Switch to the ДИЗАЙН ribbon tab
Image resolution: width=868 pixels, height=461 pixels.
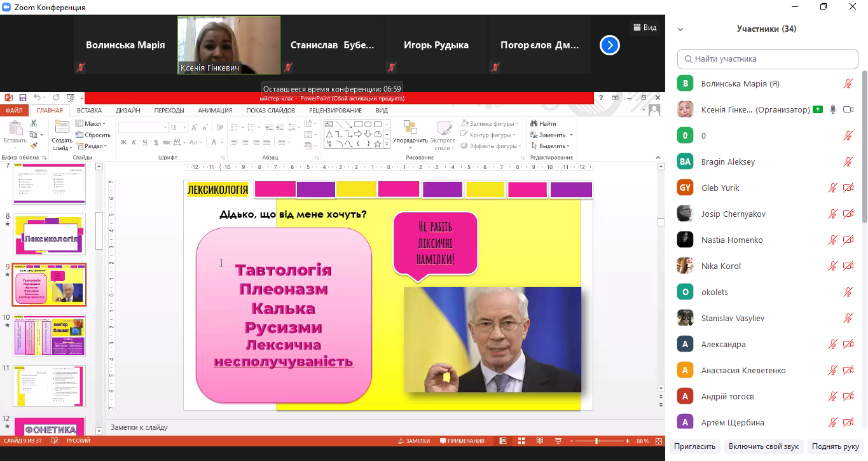click(128, 110)
